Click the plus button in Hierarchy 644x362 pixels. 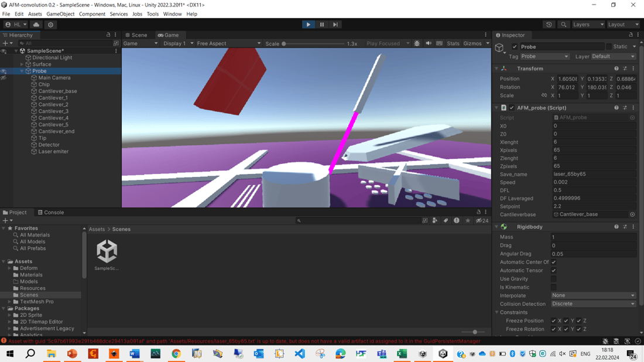5,43
